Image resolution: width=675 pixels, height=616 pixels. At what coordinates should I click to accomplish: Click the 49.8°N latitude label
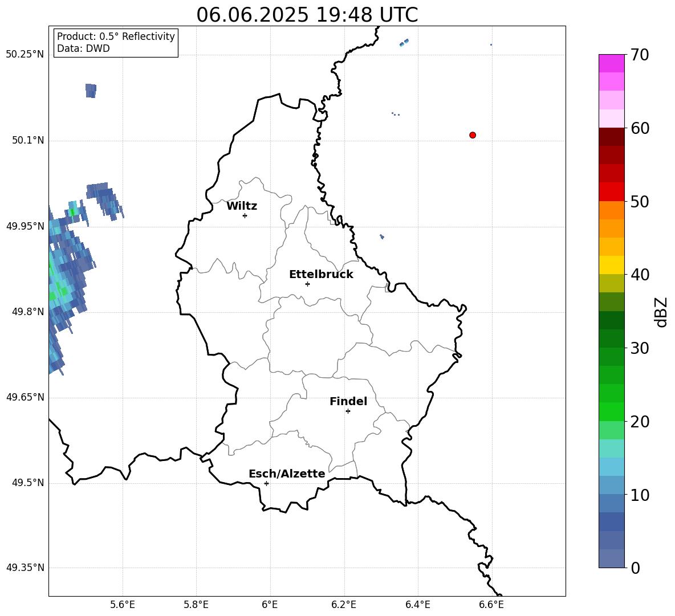click(x=28, y=312)
